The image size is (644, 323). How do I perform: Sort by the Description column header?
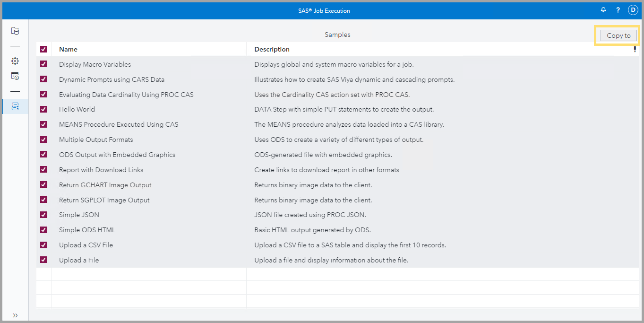click(272, 49)
